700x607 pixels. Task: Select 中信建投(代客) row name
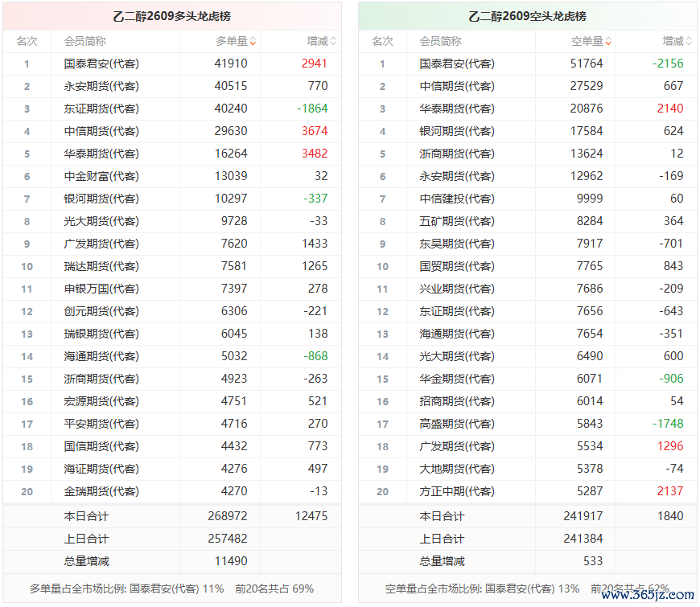click(457, 199)
